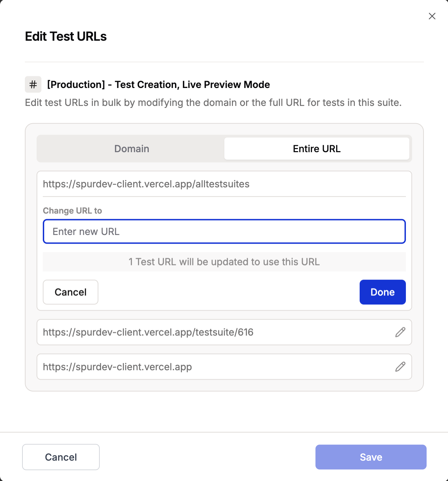Switch to the Domain tab

tap(131, 149)
